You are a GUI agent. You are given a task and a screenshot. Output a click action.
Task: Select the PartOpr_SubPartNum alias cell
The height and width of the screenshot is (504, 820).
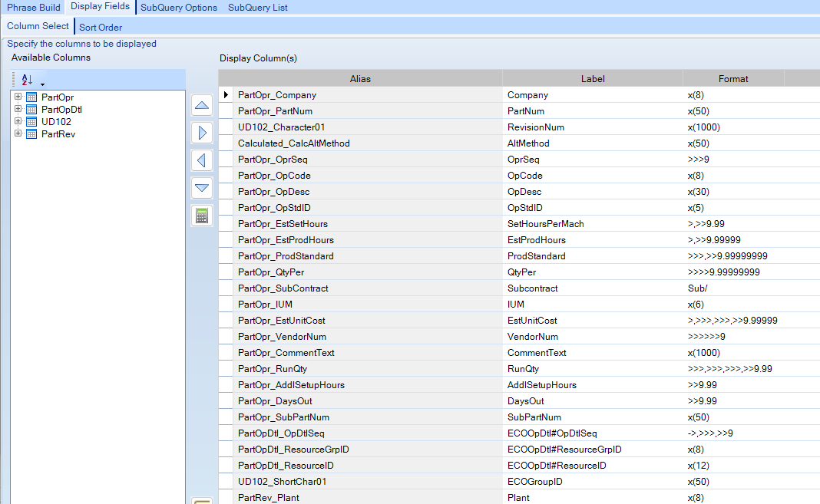pos(368,417)
